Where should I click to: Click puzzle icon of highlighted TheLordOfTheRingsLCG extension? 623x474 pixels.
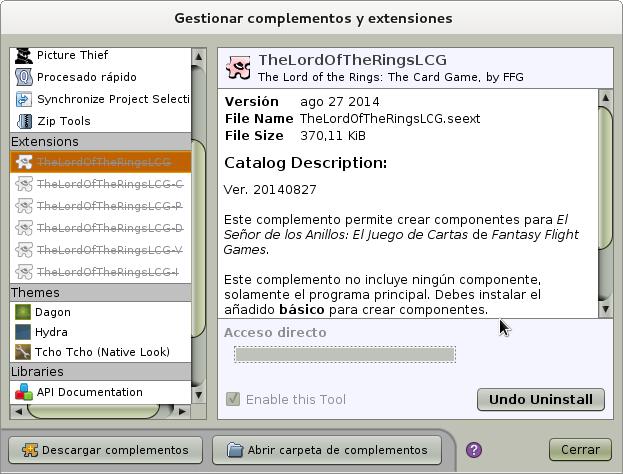(x=24, y=162)
